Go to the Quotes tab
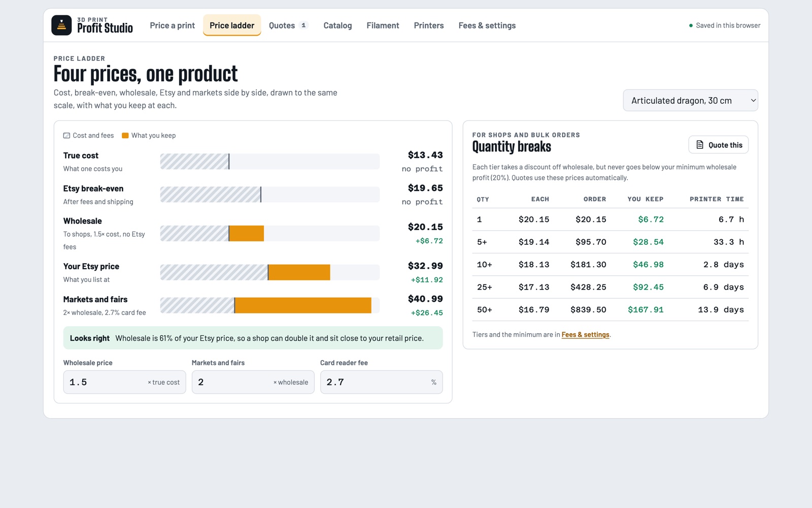Image resolution: width=812 pixels, height=508 pixels. pos(288,25)
